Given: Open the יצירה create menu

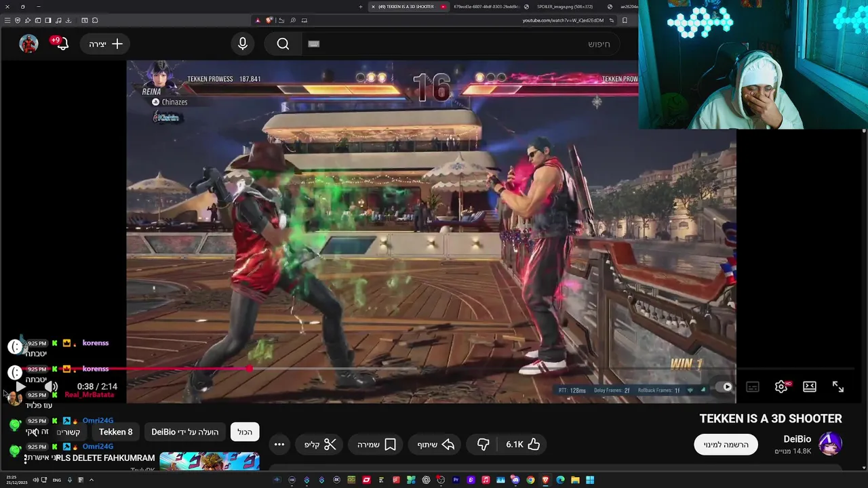Looking at the screenshot, I should tap(106, 44).
